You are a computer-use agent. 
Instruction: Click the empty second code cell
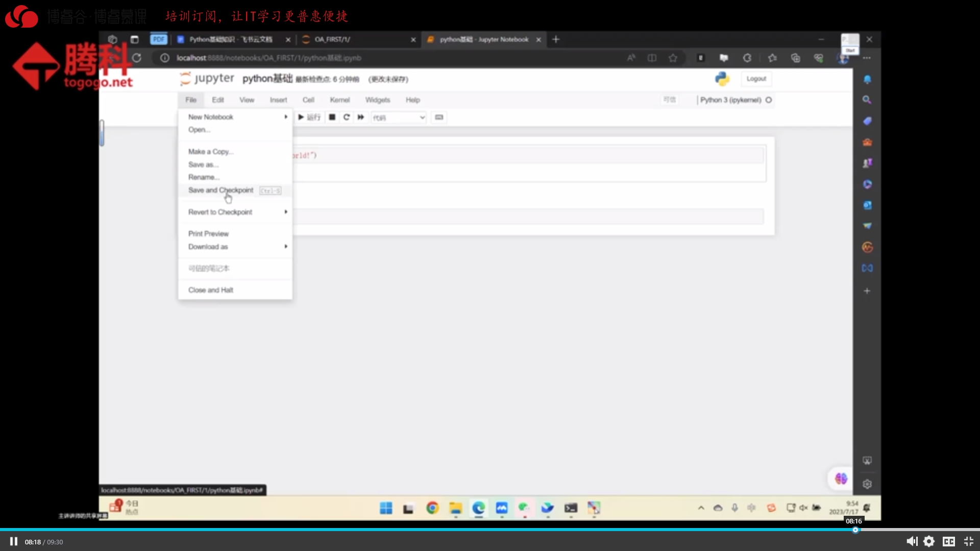[528, 216]
